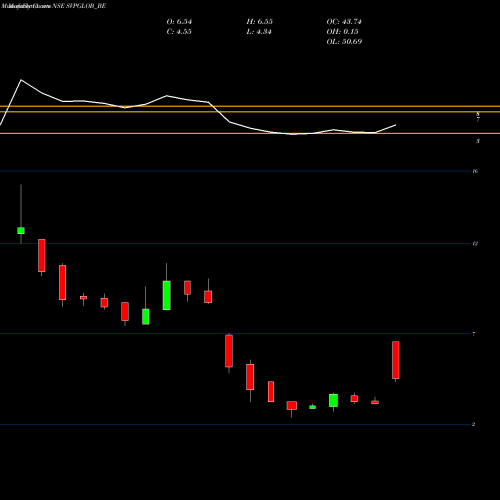This screenshot has width=500, height=500.
Task: Click the 16 price axis label
Action: [475, 171]
